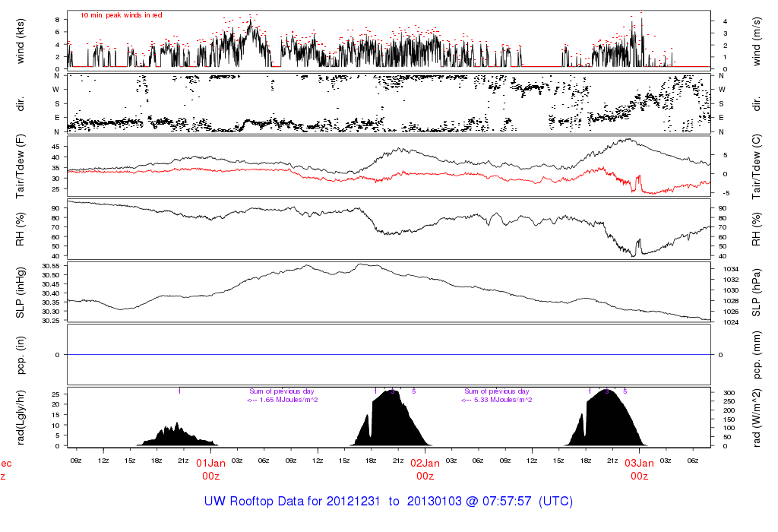778x532 pixels.
Task: Click the 1.65 MJoules/m^2 daily sum text
Action: coord(283,400)
